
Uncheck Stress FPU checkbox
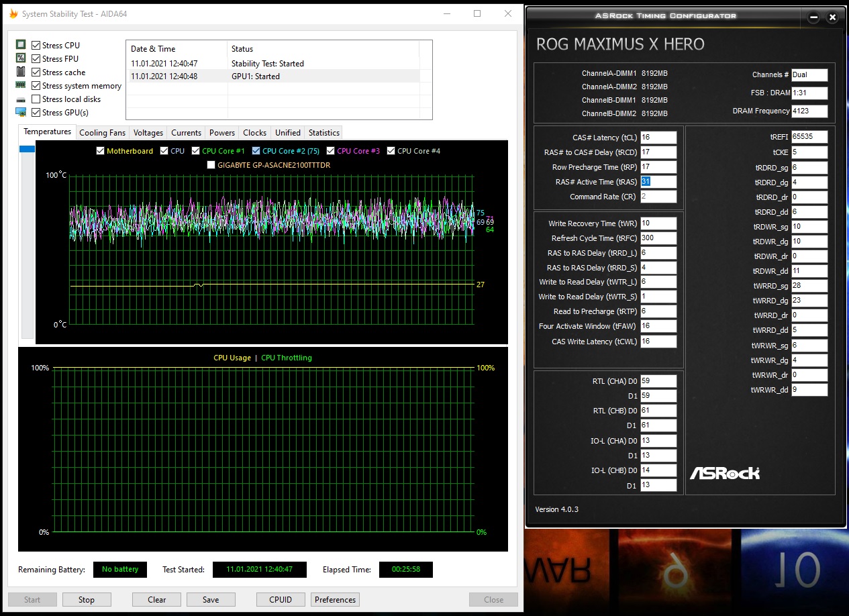click(x=36, y=58)
